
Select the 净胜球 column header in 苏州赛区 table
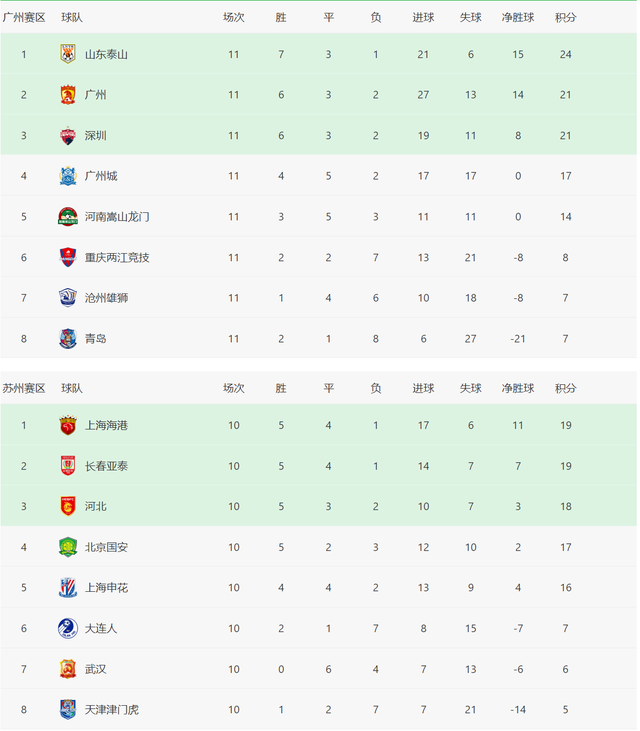pos(518,388)
